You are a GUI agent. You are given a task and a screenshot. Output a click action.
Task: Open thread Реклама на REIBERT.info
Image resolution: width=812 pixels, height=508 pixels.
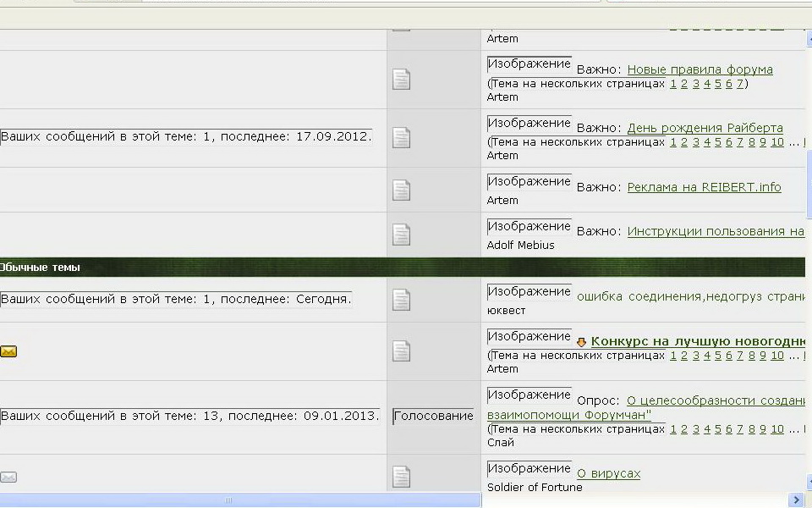[x=704, y=187]
